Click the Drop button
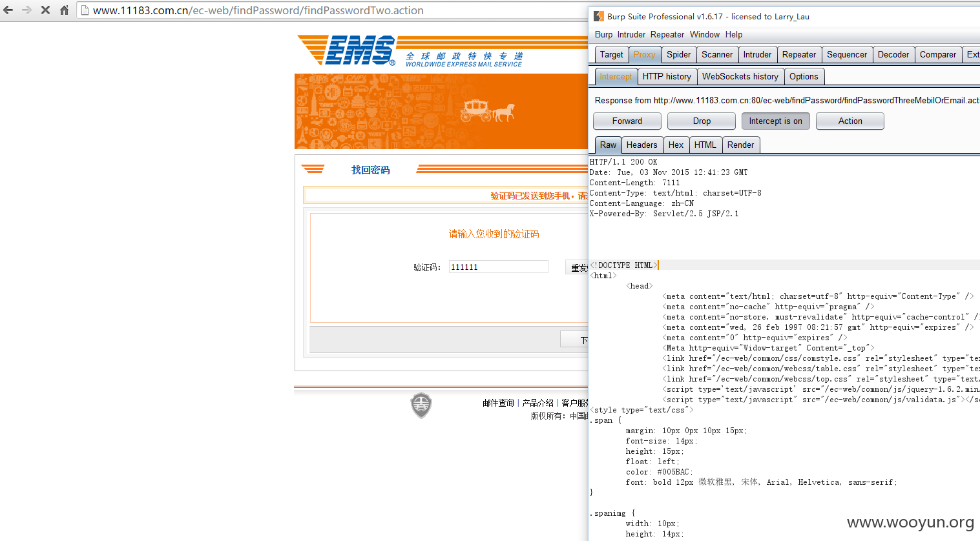Screen dimensions: 980x541 click(x=702, y=121)
